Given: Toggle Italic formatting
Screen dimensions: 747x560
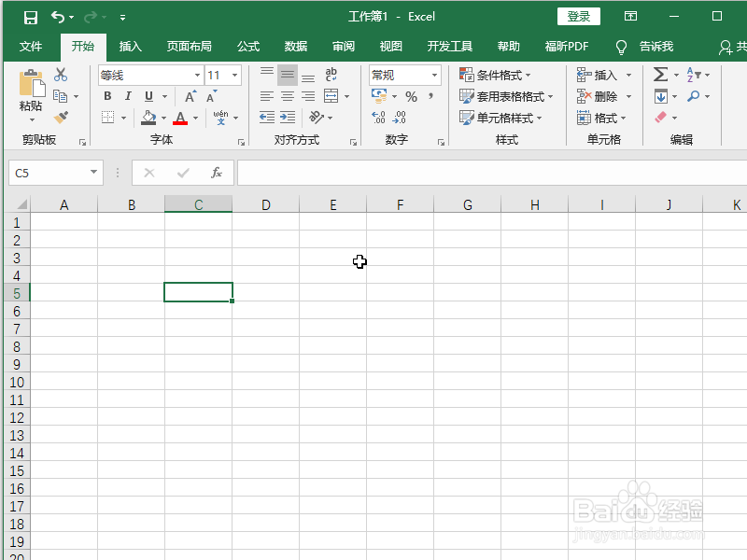Looking at the screenshot, I should pyautogui.click(x=128, y=96).
